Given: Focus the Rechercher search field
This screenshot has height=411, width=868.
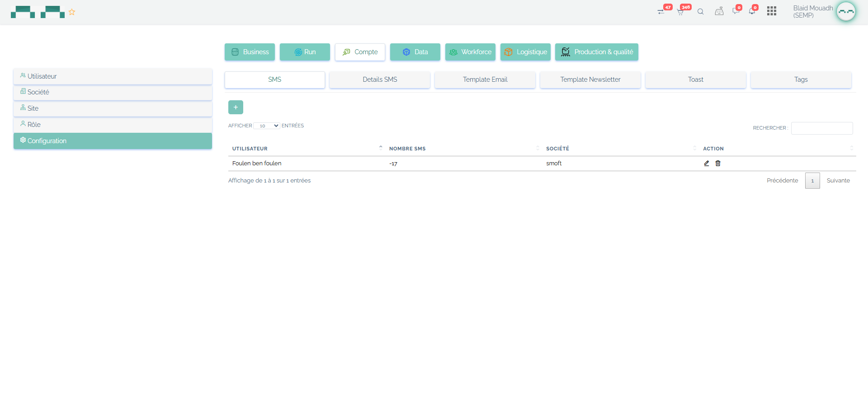Looking at the screenshot, I should pos(822,128).
